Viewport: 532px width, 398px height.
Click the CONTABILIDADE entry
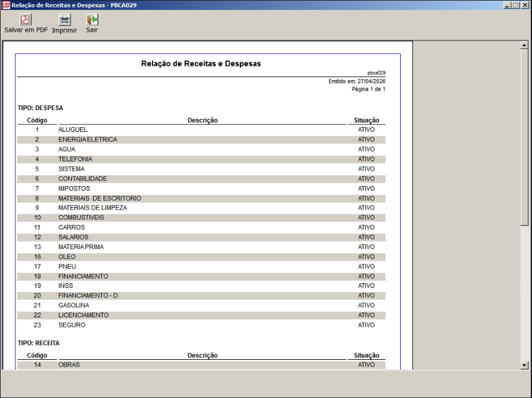coord(82,178)
